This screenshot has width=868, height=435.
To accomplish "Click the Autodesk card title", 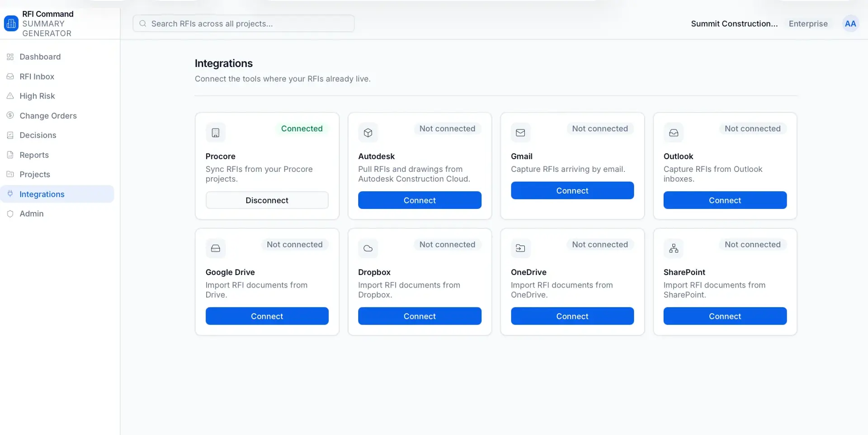I will tap(376, 156).
